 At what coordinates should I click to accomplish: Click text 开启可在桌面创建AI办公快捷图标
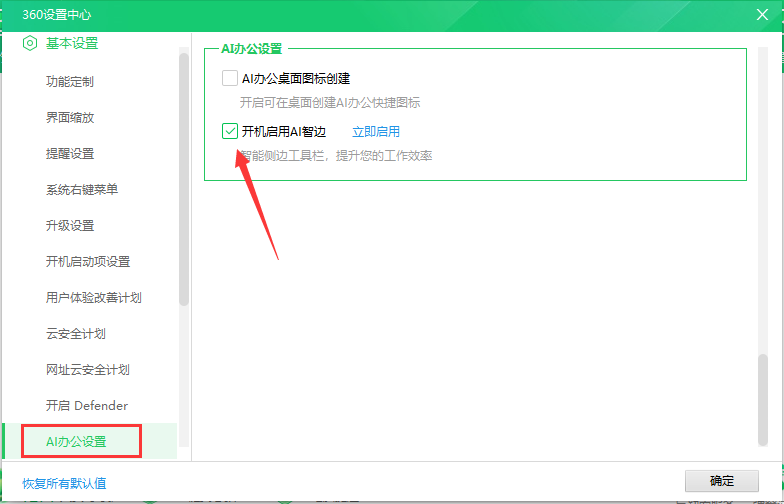pos(330,103)
